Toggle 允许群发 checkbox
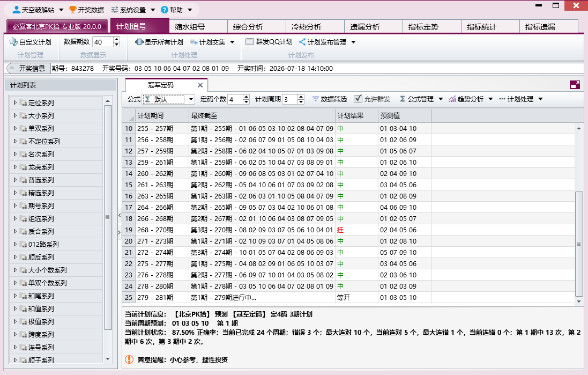 pyautogui.click(x=358, y=99)
